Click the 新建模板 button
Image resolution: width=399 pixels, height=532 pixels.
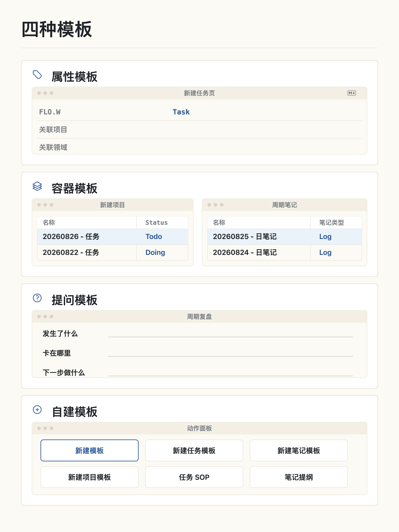tap(89, 450)
